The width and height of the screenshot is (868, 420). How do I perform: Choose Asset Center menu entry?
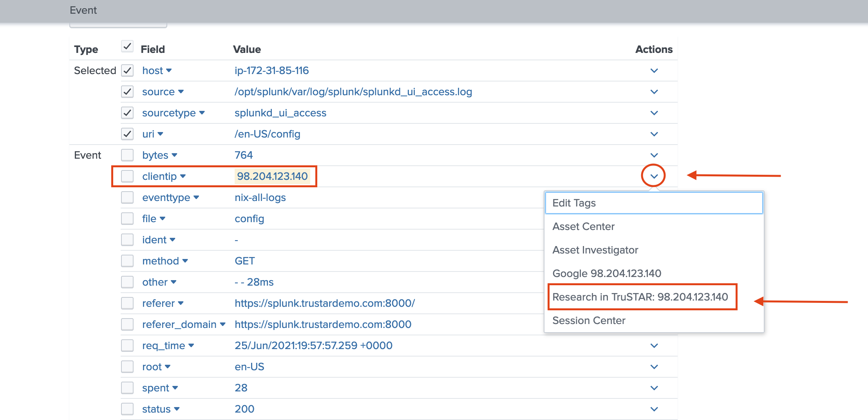(x=654, y=226)
